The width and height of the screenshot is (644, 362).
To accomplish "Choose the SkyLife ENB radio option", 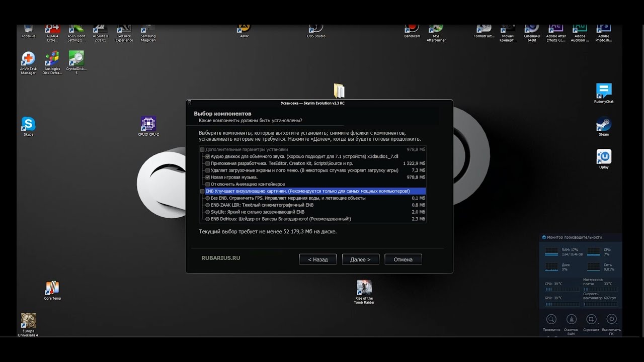I will [208, 212].
